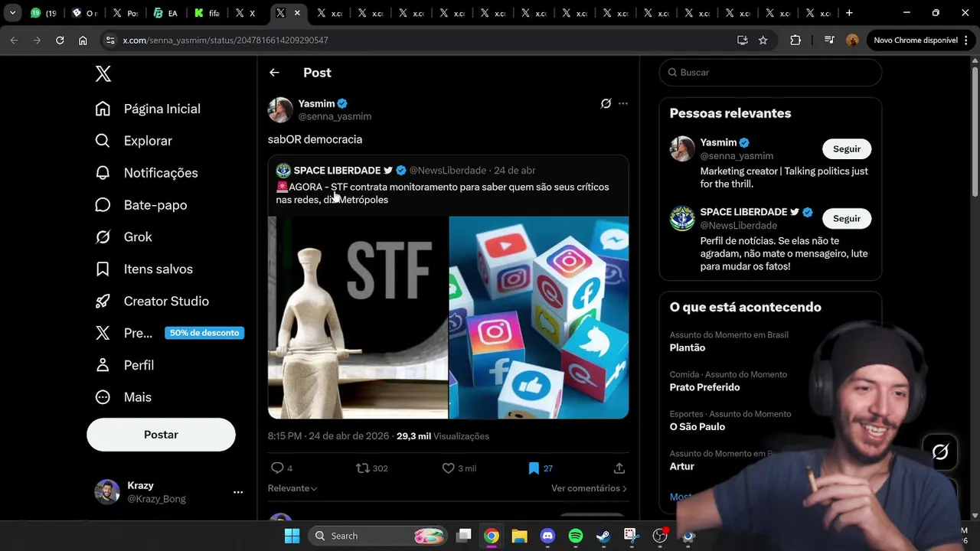Open floating Grok button
The width and height of the screenshot is (980, 551).
coord(940,452)
